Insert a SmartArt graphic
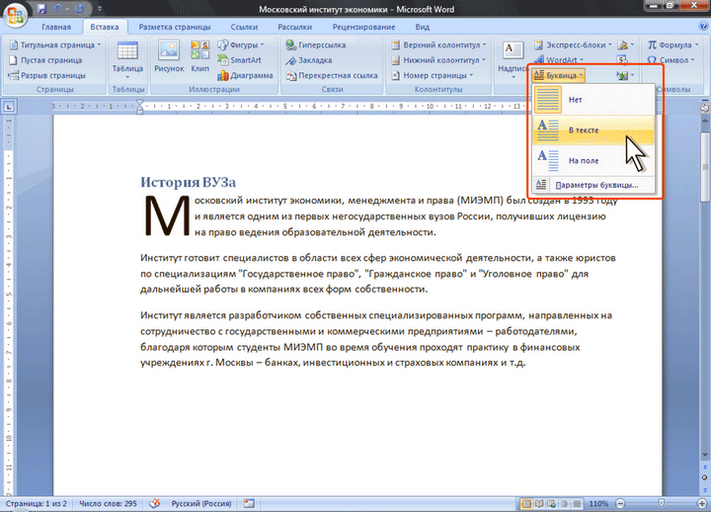Image resolution: width=711 pixels, height=512 pixels. click(239, 60)
